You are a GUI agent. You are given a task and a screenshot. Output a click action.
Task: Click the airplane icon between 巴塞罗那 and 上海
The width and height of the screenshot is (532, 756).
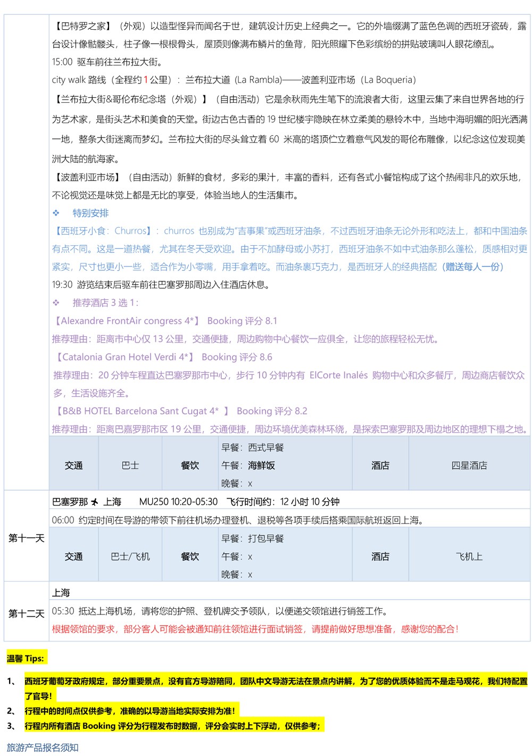tap(95, 502)
